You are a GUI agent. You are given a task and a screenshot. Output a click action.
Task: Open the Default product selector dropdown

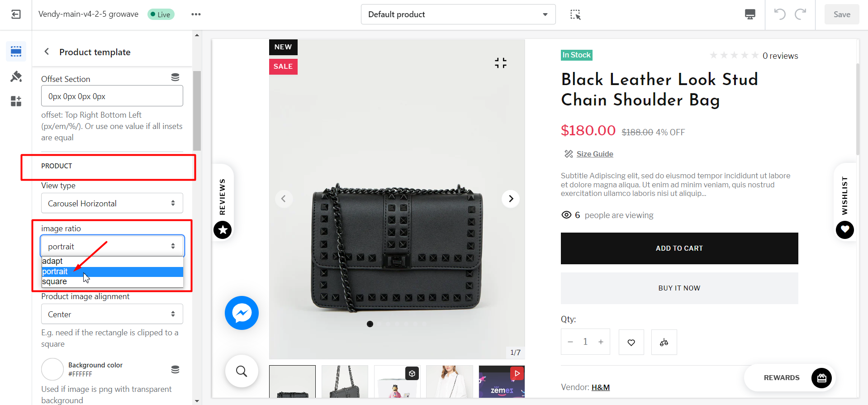tap(457, 14)
